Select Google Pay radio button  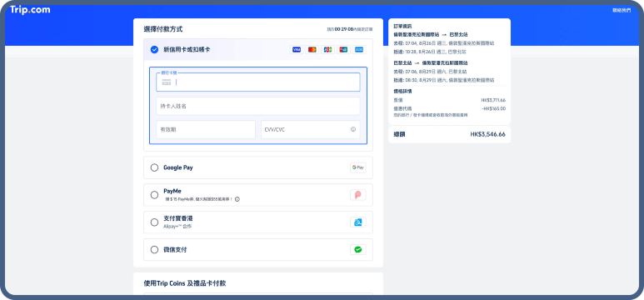click(x=154, y=167)
